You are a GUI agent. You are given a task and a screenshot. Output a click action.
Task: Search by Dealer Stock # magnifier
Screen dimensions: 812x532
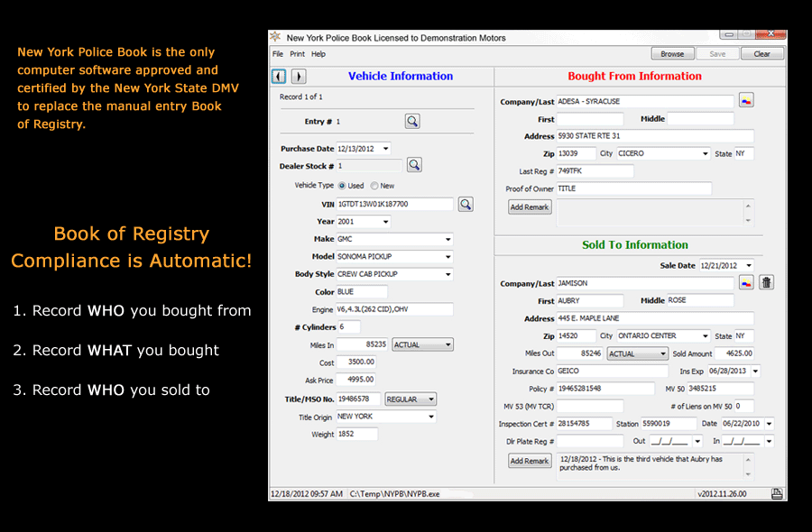[x=414, y=165]
